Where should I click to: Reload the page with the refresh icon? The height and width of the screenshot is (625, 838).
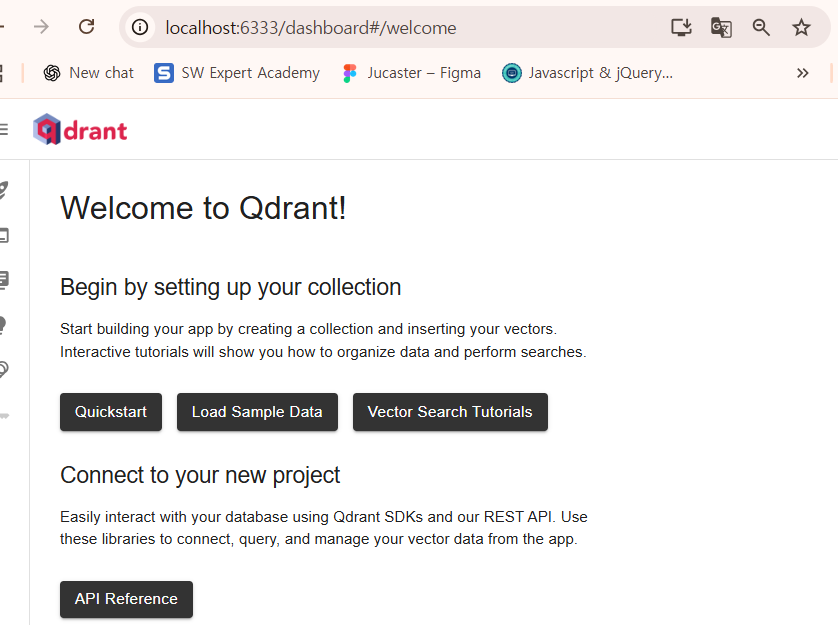click(x=87, y=27)
